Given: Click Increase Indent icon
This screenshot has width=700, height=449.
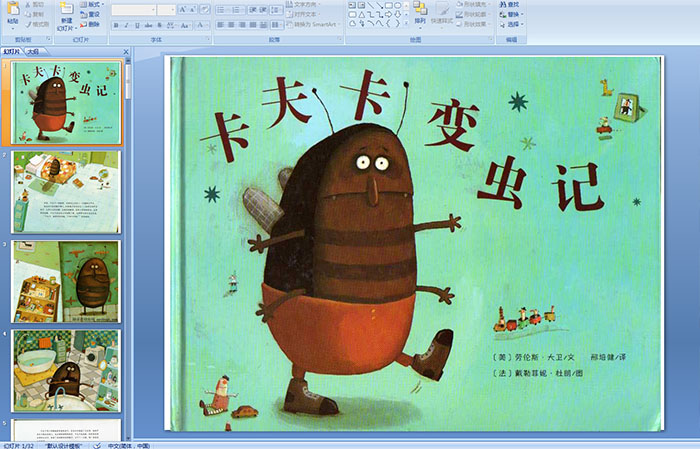Looking at the screenshot, I should (263, 10).
